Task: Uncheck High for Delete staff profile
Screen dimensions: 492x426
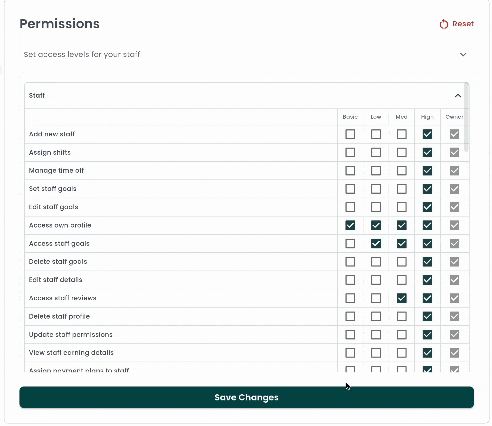Action: [427, 316]
